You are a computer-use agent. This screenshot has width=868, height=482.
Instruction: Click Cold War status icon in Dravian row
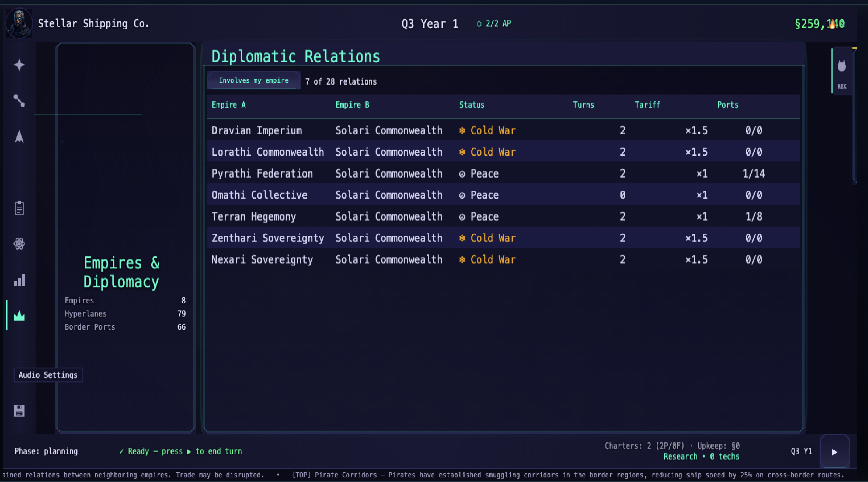(x=462, y=130)
